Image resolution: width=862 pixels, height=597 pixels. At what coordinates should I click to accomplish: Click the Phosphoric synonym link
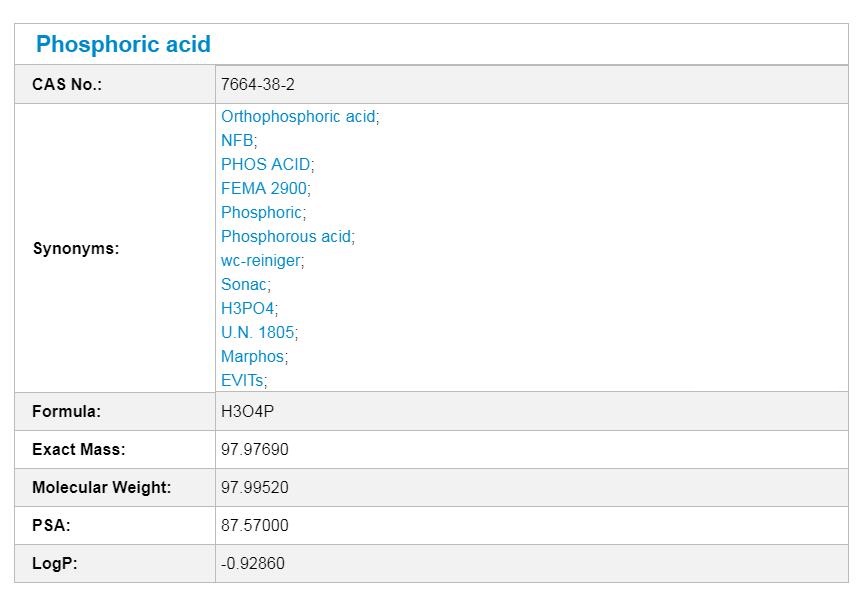[x=262, y=213]
